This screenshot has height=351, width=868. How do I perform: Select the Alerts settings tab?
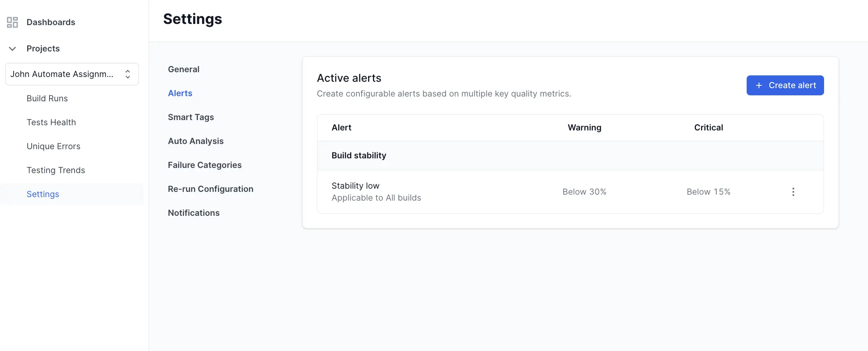pos(180,93)
